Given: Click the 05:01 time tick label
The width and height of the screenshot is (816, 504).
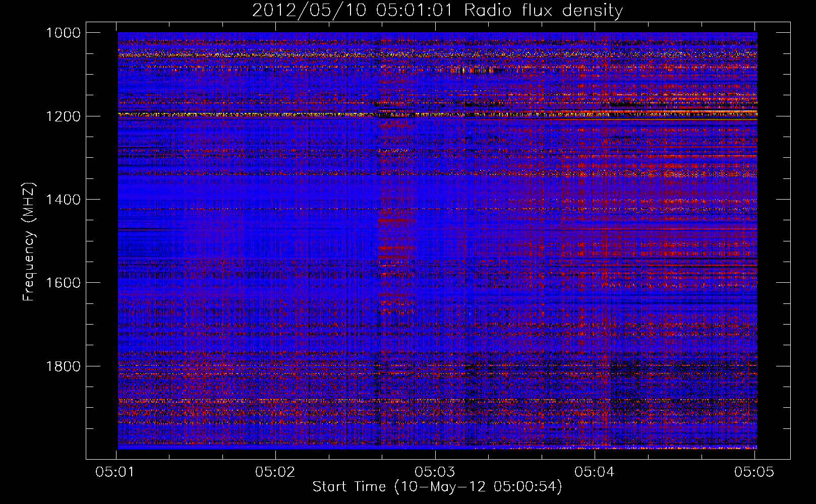Looking at the screenshot, I should click(x=115, y=472).
